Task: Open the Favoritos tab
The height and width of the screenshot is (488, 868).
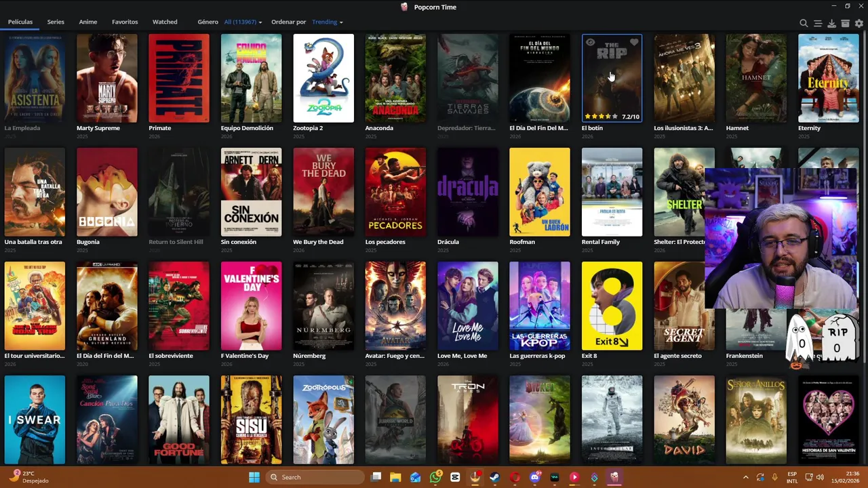Action: coord(125,22)
